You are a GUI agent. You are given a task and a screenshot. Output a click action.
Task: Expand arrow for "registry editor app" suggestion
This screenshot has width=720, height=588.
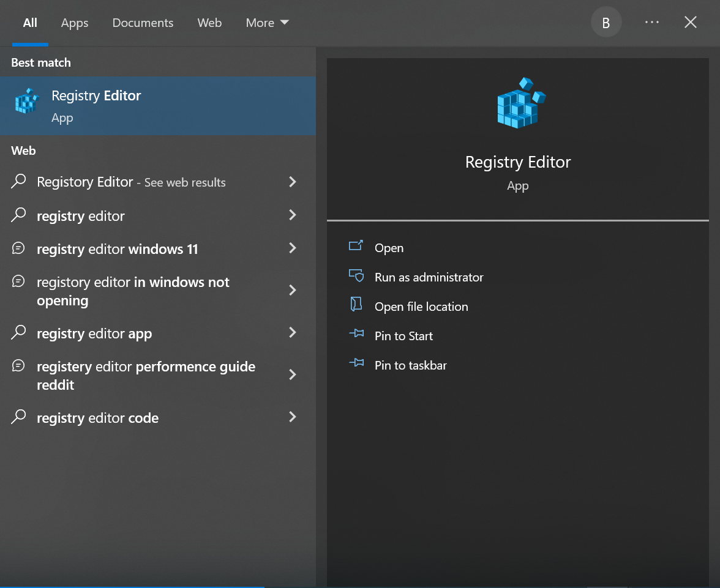click(x=293, y=333)
